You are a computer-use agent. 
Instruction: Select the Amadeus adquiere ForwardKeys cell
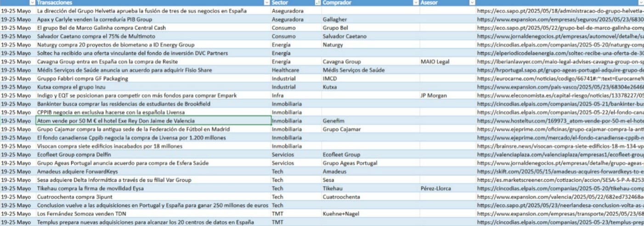pos(153,171)
